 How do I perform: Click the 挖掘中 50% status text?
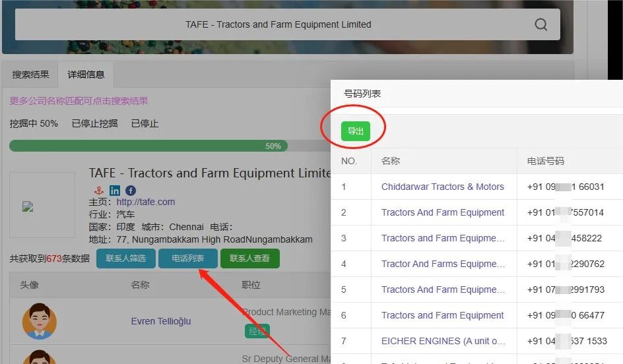[x=34, y=123]
